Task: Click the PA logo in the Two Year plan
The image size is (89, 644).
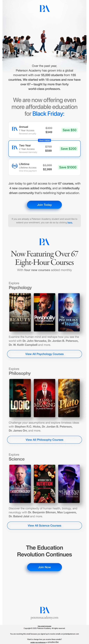Action: point(15,147)
